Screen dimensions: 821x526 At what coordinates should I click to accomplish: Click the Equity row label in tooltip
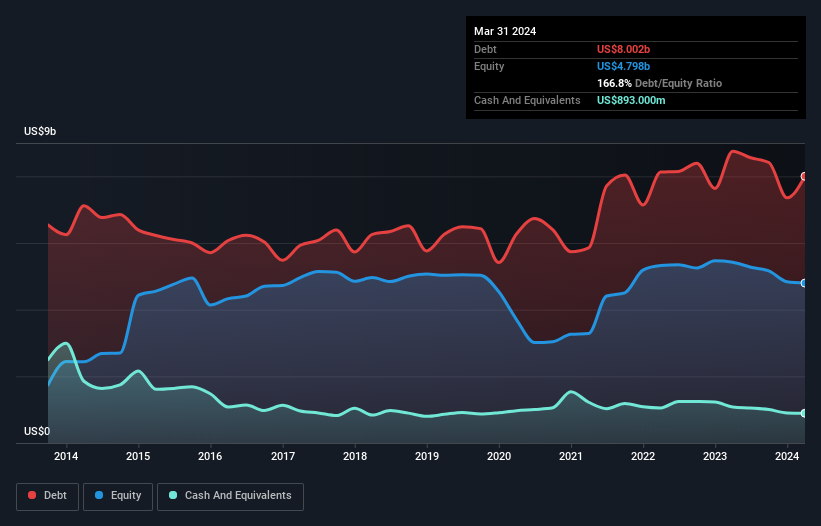tap(489, 66)
